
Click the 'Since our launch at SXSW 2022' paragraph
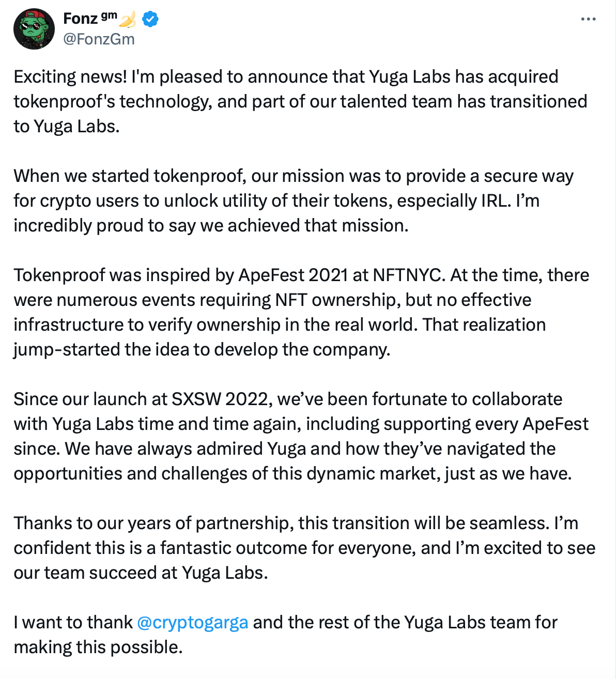coord(301,436)
